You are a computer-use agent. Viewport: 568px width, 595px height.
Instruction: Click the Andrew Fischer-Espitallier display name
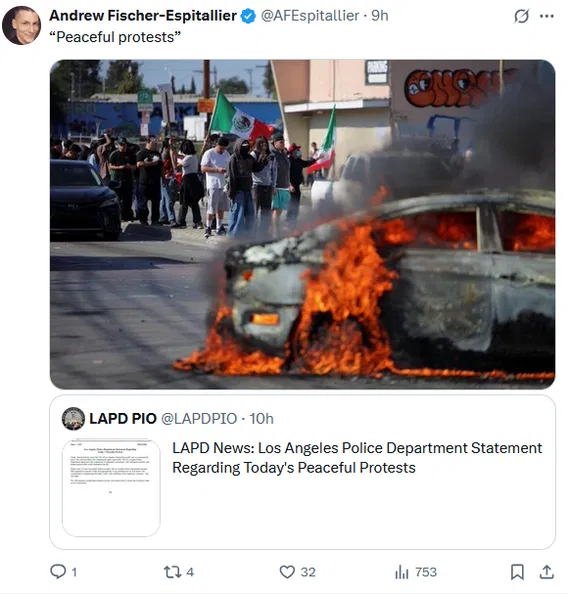tap(143, 16)
